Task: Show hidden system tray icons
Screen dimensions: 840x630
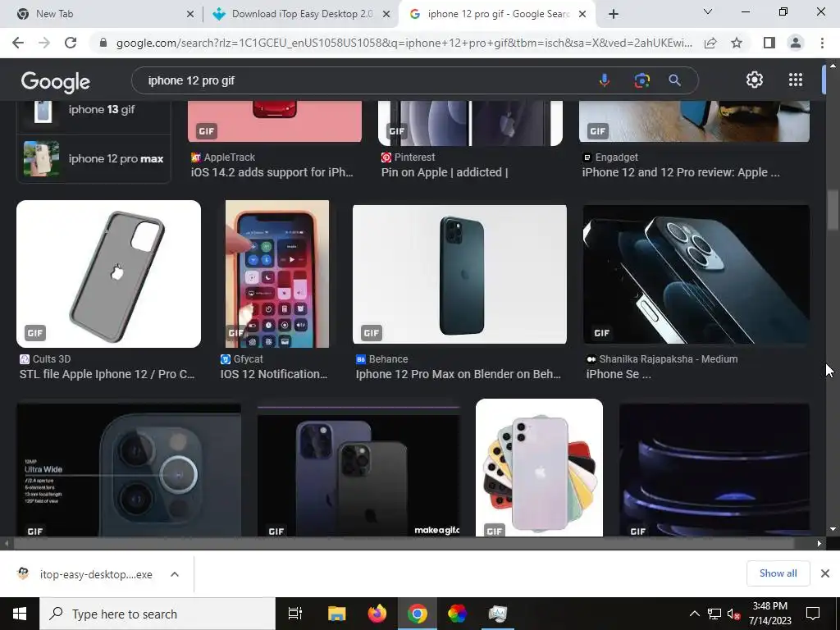Action: click(694, 614)
